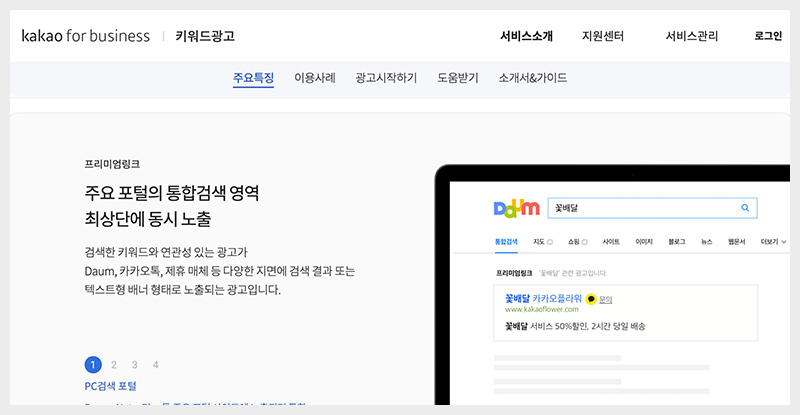This screenshot has height=415, width=800.
Task: Go to the 서비스관리 menu
Action: (691, 36)
